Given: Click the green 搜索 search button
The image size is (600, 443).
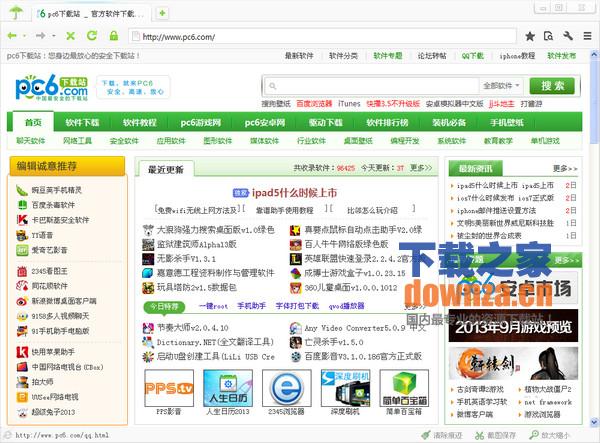Looking at the screenshot, I should (x=552, y=86).
